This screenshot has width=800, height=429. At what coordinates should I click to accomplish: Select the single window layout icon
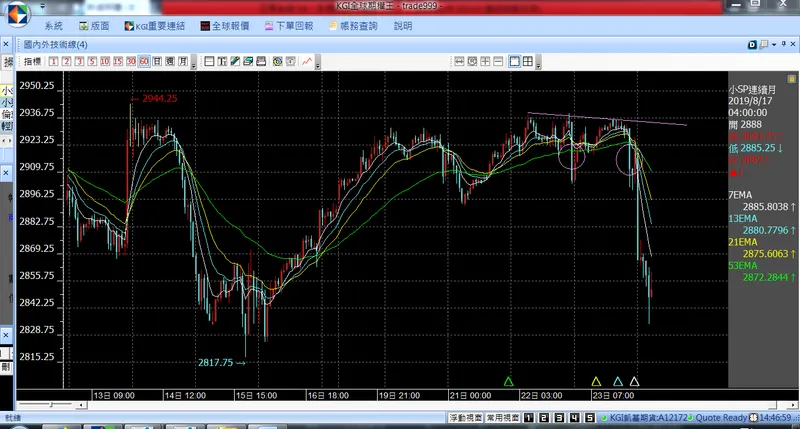[515, 62]
